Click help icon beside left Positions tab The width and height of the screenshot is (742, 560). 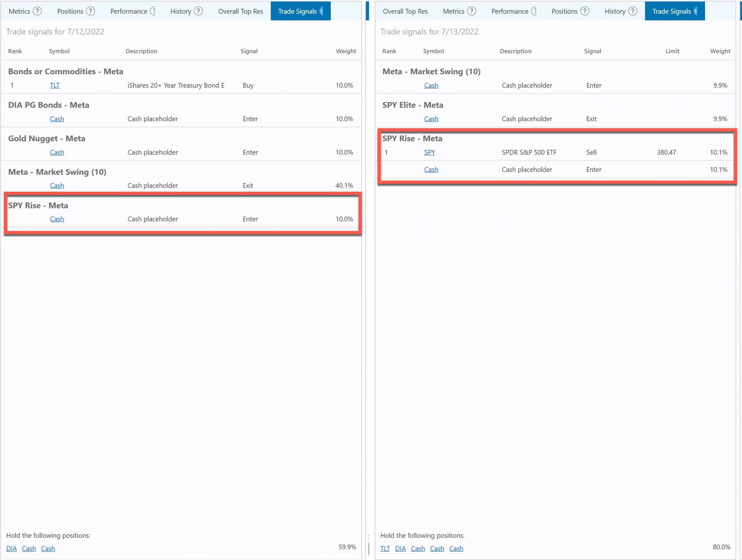[x=90, y=11]
